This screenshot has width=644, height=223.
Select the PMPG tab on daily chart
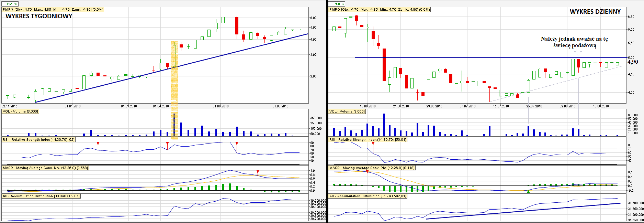coord(337,4)
